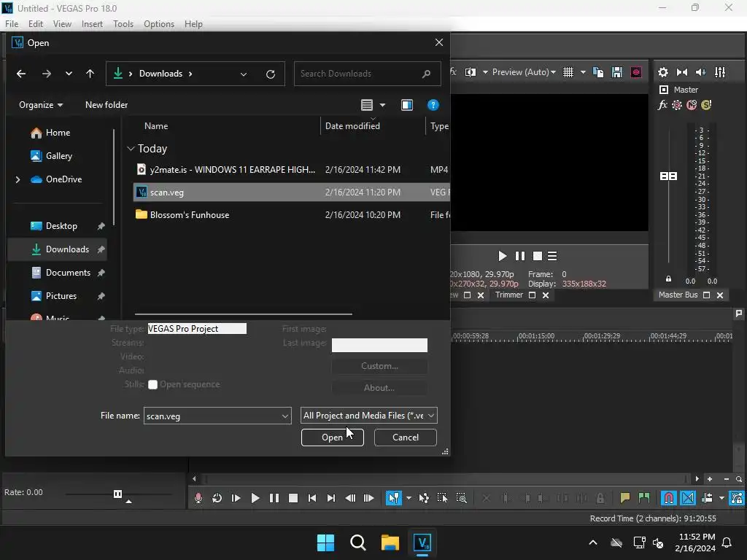The width and height of the screenshot is (747, 560).
Task: Toggle Loop Playback in transport bar
Action: click(x=217, y=498)
